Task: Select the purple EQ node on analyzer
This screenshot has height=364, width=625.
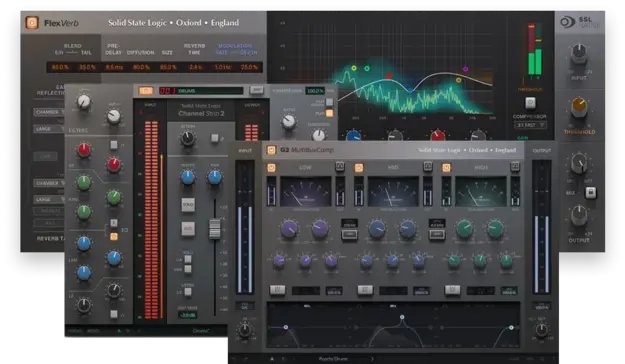Action: point(465,69)
